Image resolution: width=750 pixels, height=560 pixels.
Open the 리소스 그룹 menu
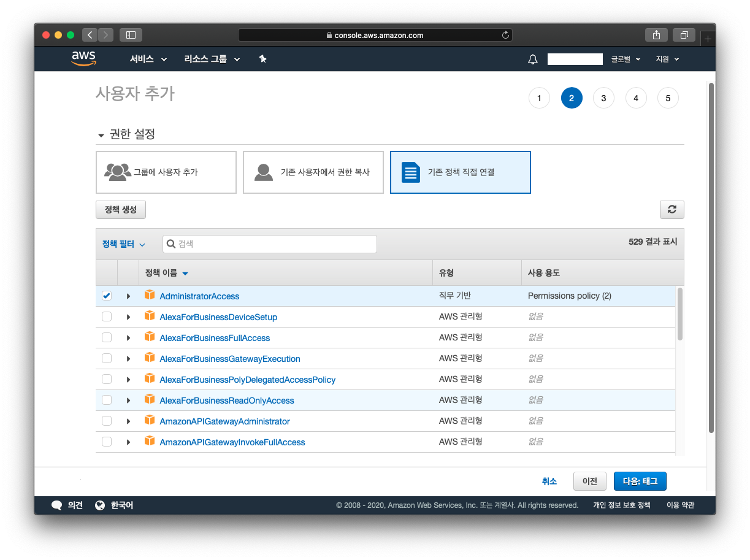click(211, 59)
